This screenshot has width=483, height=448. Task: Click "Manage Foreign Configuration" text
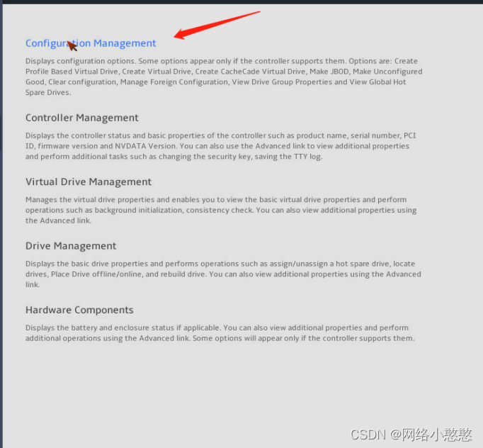(x=174, y=82)
